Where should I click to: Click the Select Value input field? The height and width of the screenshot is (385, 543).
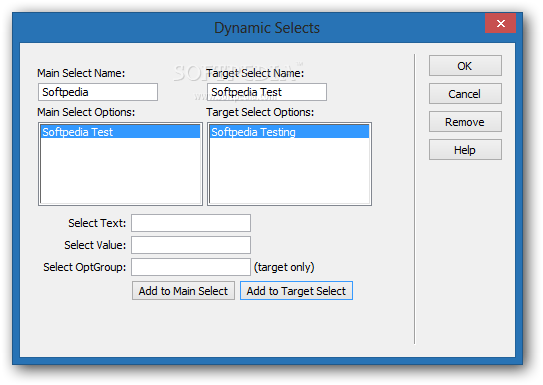click(191, 245)
